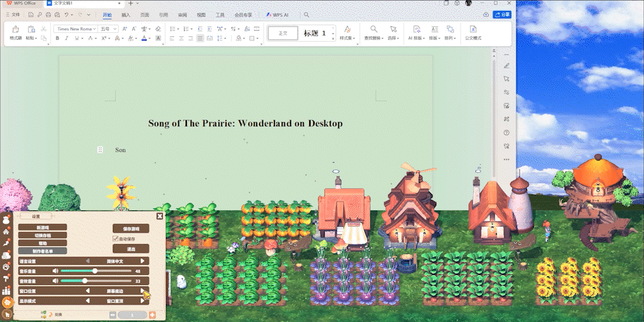
Task: Open the game settings gear icon
Action: point(7,303)
